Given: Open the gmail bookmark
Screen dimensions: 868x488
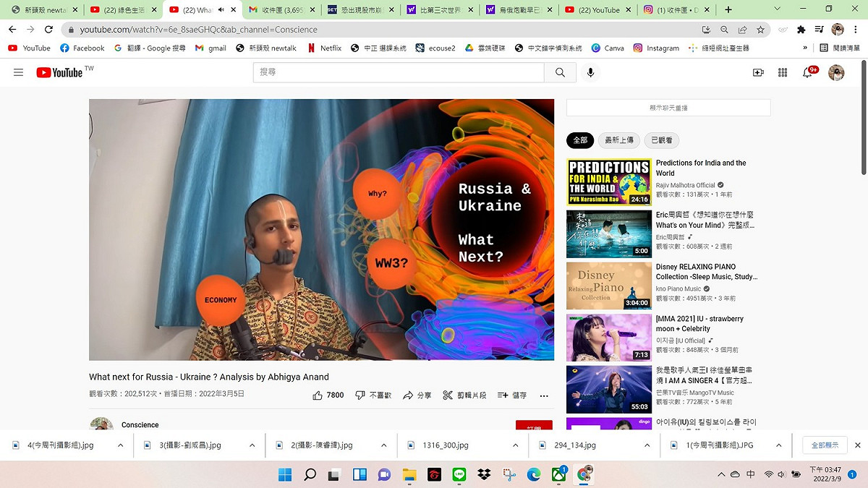Looking at the screenshot, I should pyautogui.click(x=210, y=48).
